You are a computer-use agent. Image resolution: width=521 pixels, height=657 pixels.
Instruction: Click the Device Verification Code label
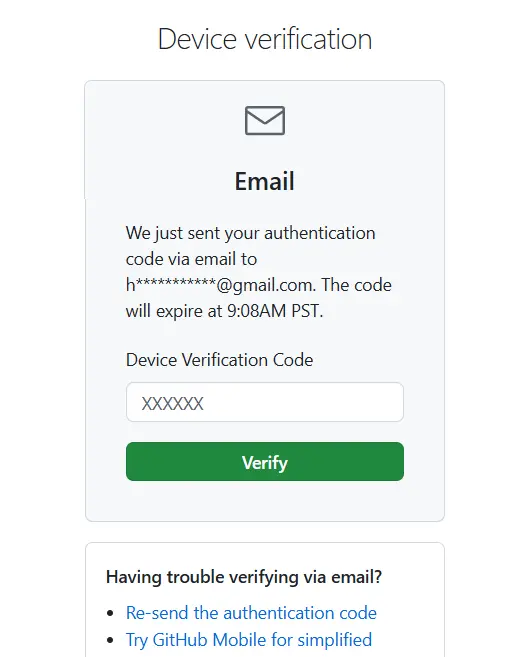point(219,360)
